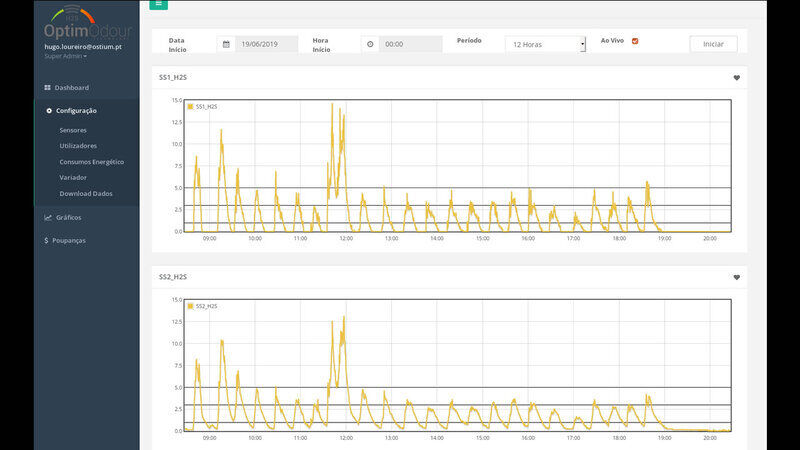Click the Período label
Screen dimensions: 800x450
click(x=469, y=40)
